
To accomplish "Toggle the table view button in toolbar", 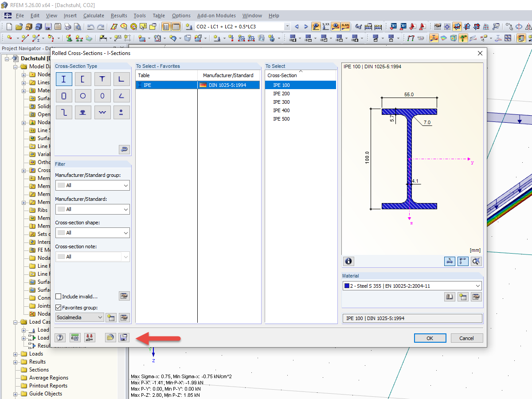I will pos(176,27).
